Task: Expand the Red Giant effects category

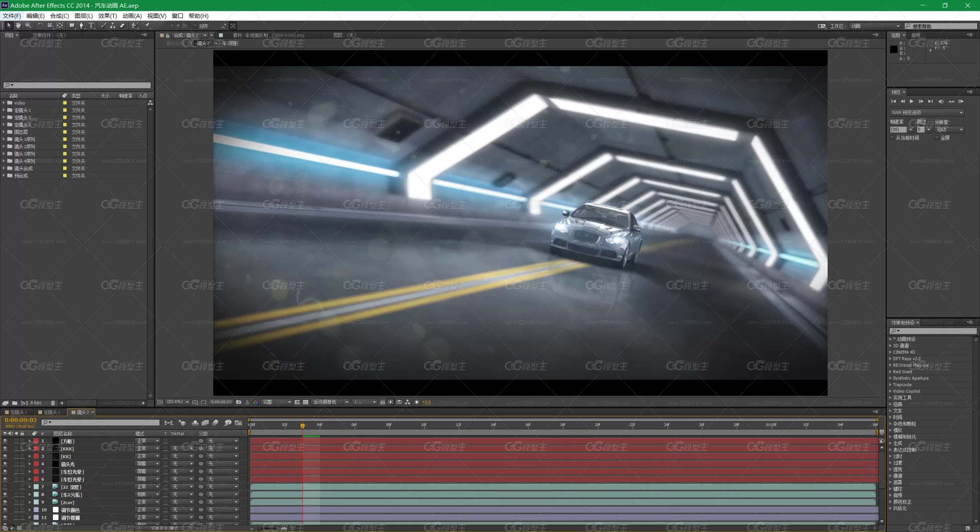Action: [890, 372]
